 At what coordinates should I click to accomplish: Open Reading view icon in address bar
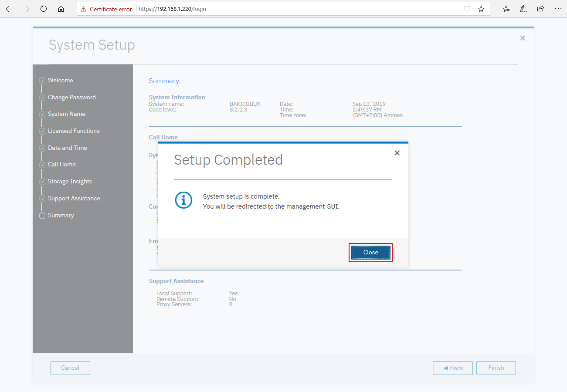pyautogui.click(x=467, y=9)
